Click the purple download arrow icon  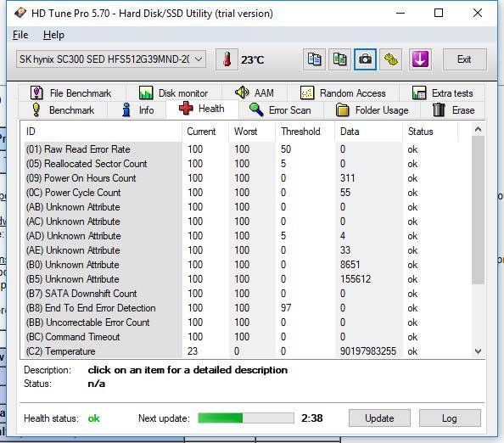tap(420, 59)
